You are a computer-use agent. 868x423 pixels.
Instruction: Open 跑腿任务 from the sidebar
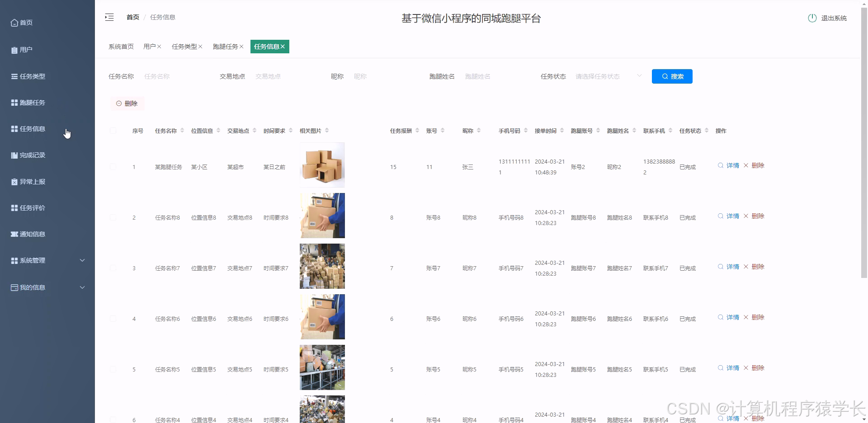tap(32, 102)
